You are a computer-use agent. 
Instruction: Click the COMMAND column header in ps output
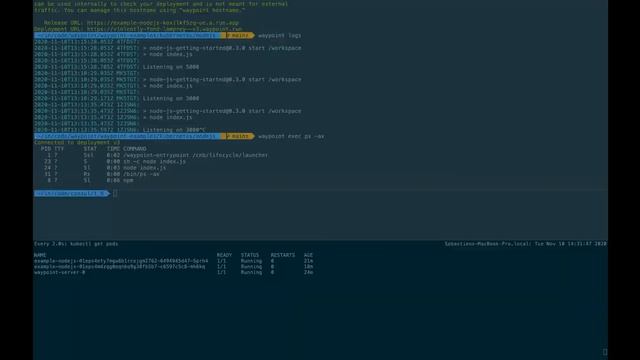(x=135, y=149)
